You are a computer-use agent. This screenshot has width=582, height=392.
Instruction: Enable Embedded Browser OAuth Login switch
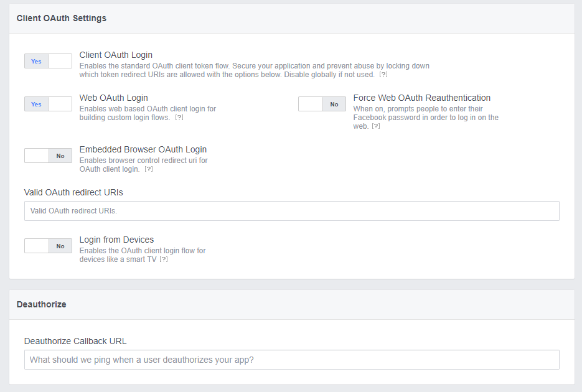tap(48, 156)
